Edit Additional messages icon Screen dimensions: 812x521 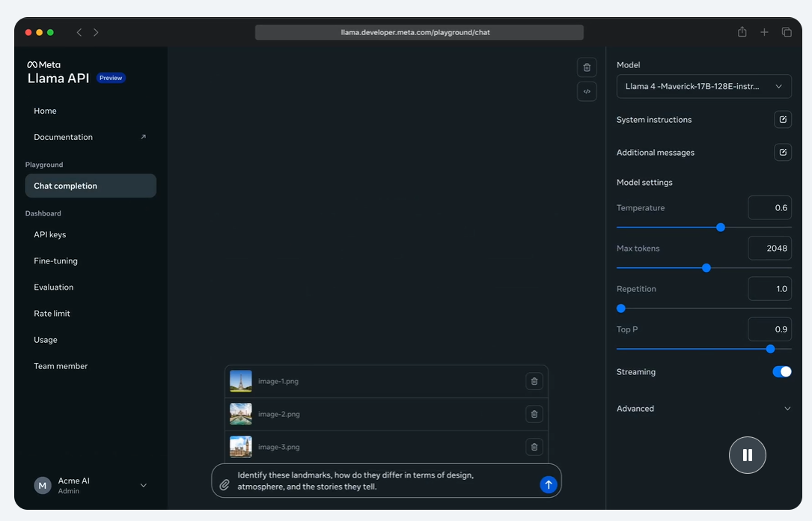[x=783, y=152]
